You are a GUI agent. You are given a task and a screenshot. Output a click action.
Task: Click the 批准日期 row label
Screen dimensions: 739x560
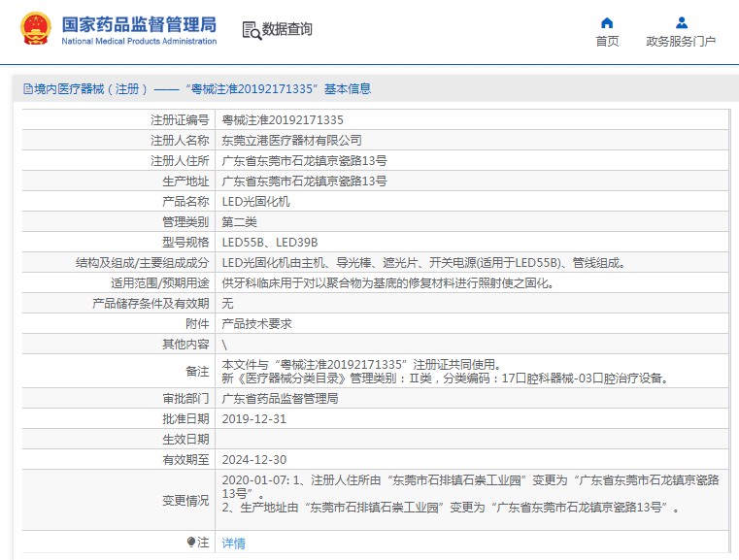click(x=185, y=419)
